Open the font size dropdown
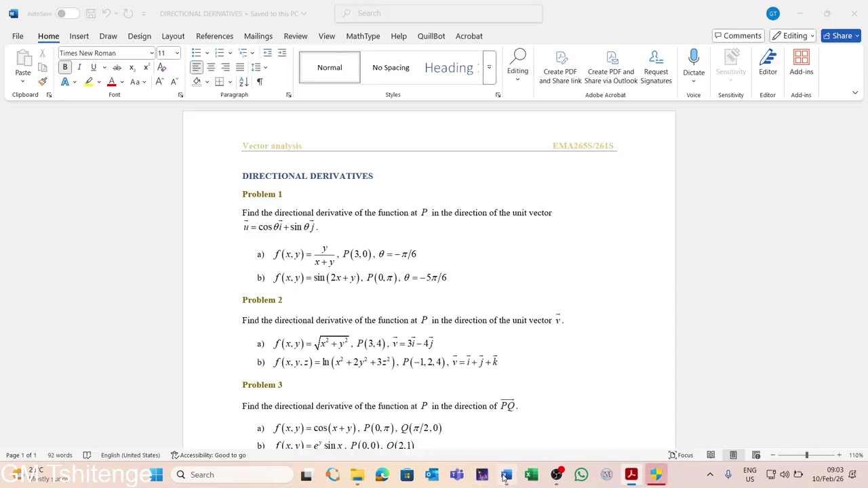 click(177, 53)
